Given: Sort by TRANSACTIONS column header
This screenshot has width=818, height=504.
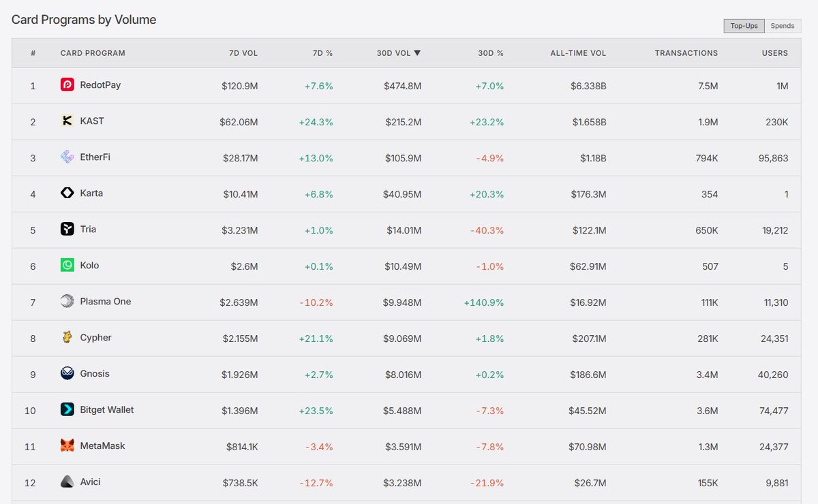Looking at the screenshot, I should tap(686, 53).
